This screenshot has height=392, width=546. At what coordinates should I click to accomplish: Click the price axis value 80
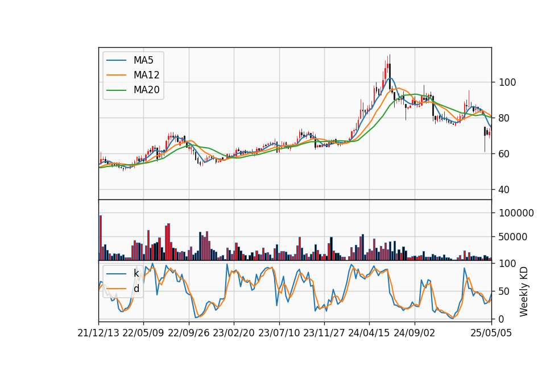[504, 118]
